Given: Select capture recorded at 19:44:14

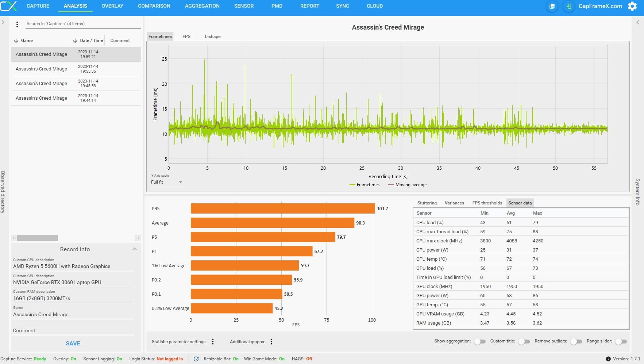Looking at the screenshot, I should point(76,98).
